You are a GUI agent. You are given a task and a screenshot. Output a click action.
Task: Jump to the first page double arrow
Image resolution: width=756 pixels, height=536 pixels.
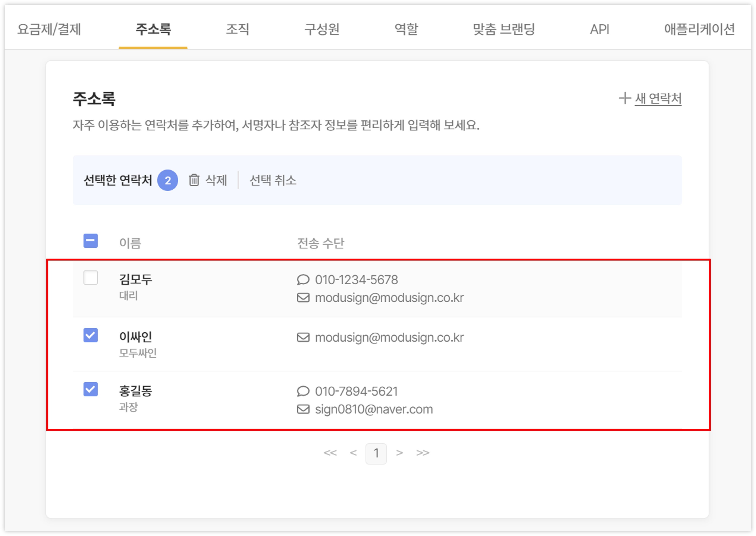(330, 453)
